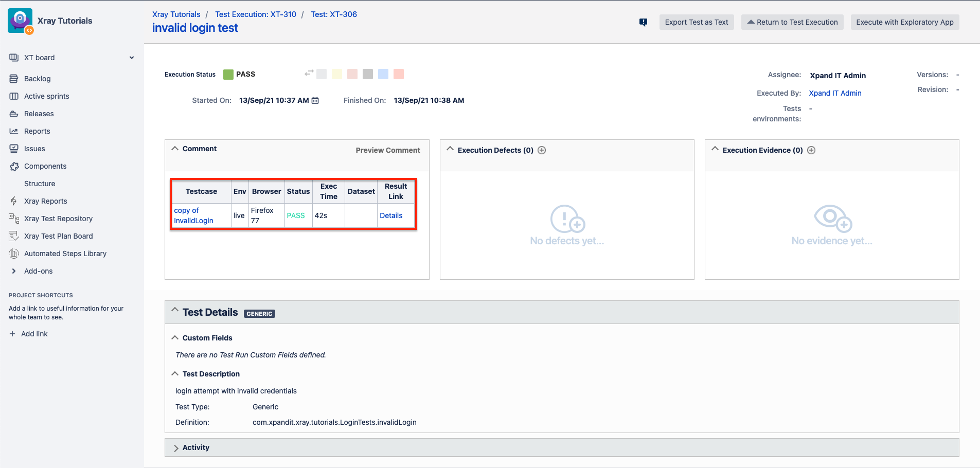Collapse the Comment panel
Image resolution: width=980 pixels, height=468 pixels.
(x=175, y=149)
